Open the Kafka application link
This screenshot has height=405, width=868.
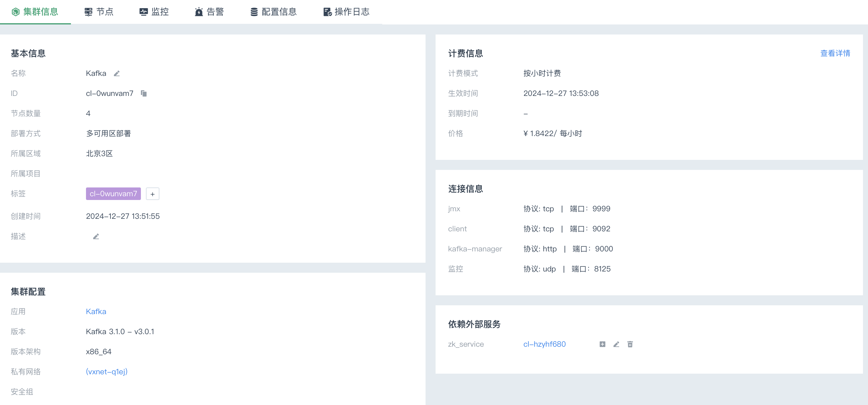point(96,311)
